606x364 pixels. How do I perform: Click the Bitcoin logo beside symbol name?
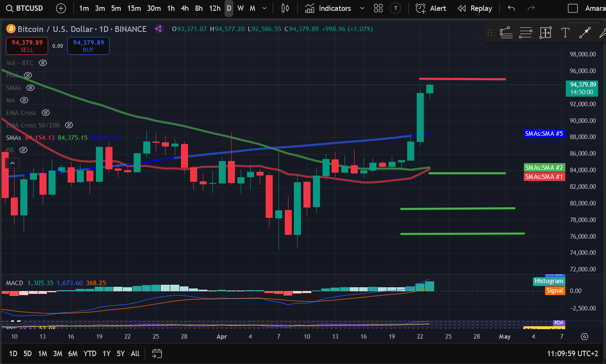pyautogui.click(x=11, y=29)
